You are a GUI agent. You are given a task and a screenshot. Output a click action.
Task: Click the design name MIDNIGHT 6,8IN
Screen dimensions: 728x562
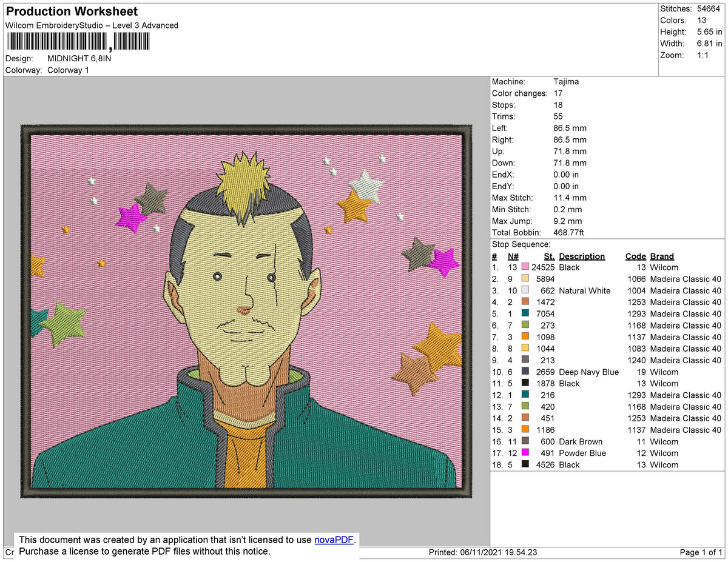click(x=79, y=58)
